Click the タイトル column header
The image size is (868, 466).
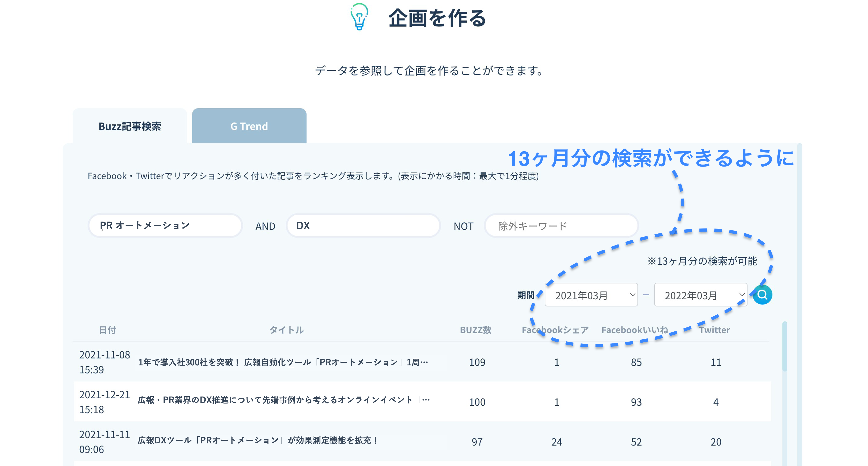point(286,330)
